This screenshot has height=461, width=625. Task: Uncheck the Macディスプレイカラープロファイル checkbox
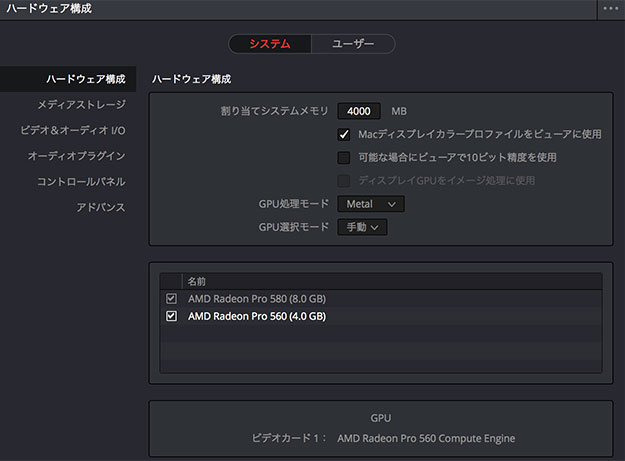click(x=344, y=134)
